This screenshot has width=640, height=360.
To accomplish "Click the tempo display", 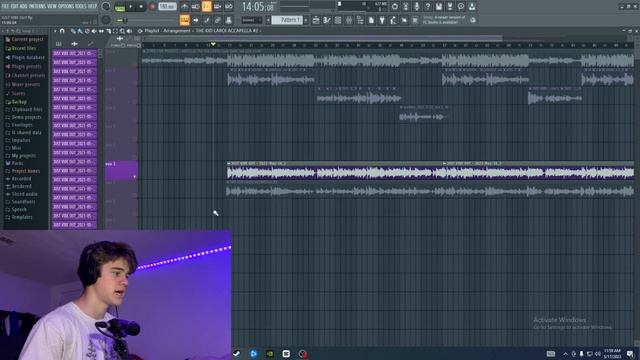I will tap(167, 7).
